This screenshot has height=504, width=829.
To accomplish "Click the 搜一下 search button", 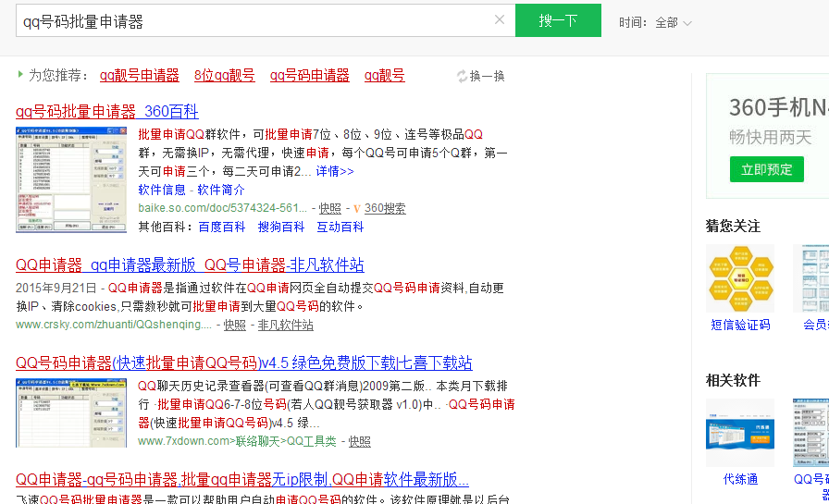I will click(558, 20).
